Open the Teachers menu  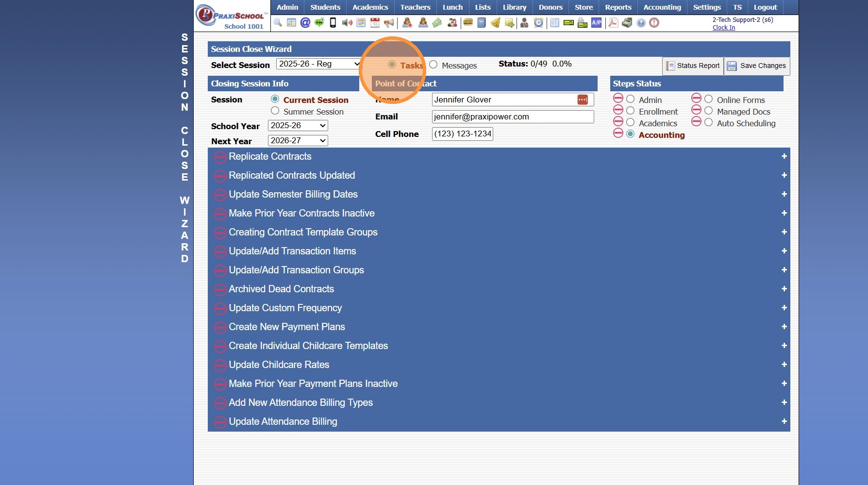[416, 7]
